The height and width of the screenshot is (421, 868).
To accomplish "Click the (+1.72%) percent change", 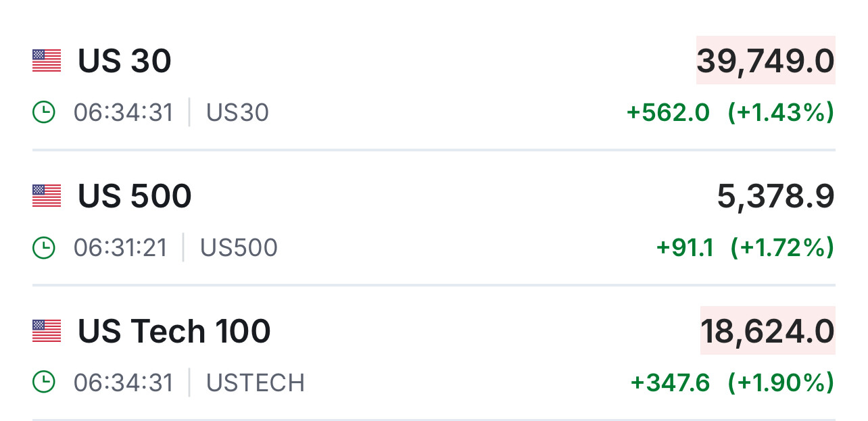I will [x=782, y=248].
